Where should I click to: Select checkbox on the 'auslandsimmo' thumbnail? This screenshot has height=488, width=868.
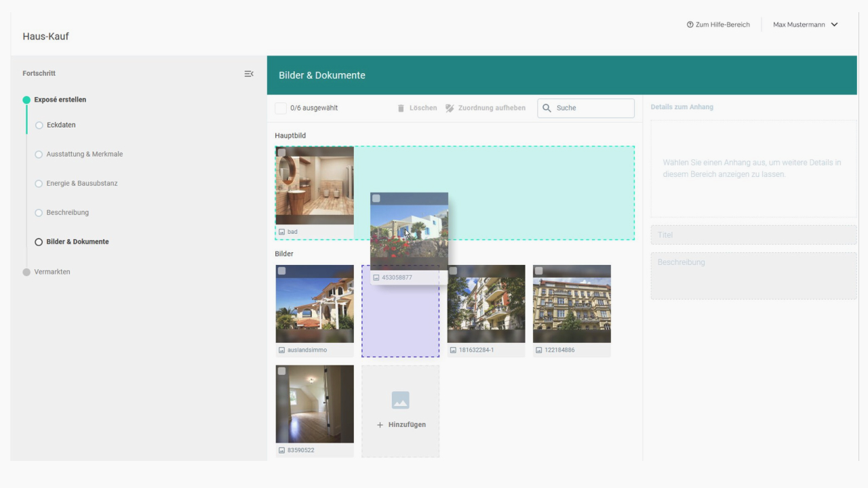tap(281, 271)
